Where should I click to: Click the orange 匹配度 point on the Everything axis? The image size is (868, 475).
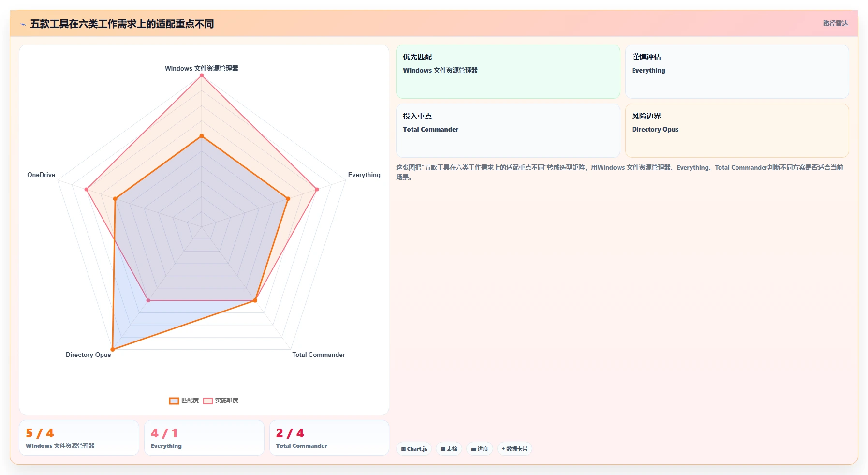[x=288, y=199]
